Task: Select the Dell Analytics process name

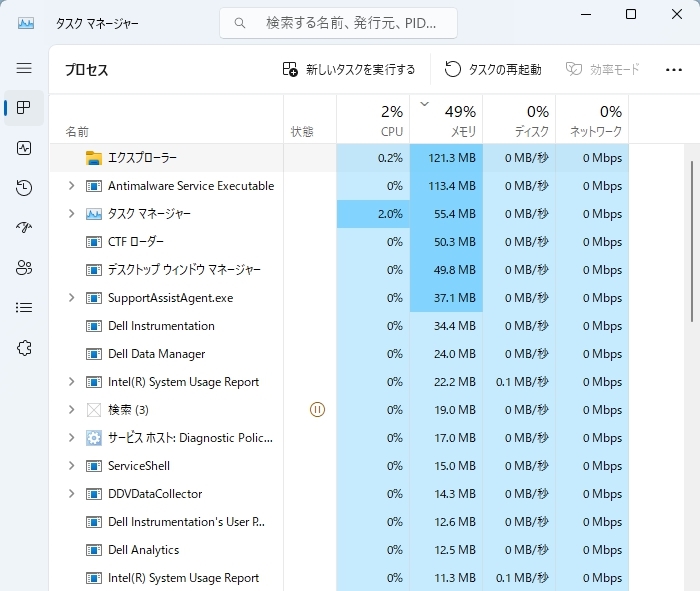Action: 143,550
